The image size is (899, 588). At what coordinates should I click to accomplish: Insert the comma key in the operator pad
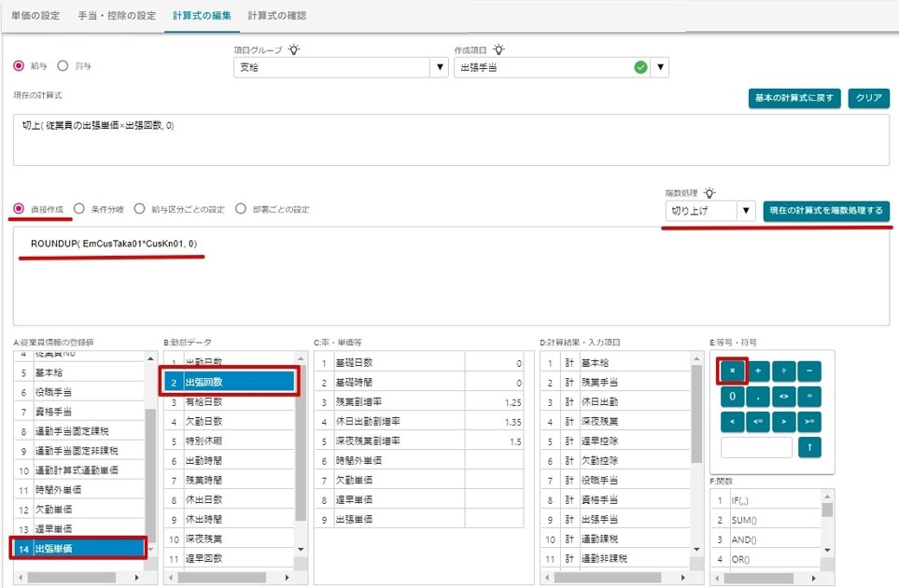click(x=758, y=396)
